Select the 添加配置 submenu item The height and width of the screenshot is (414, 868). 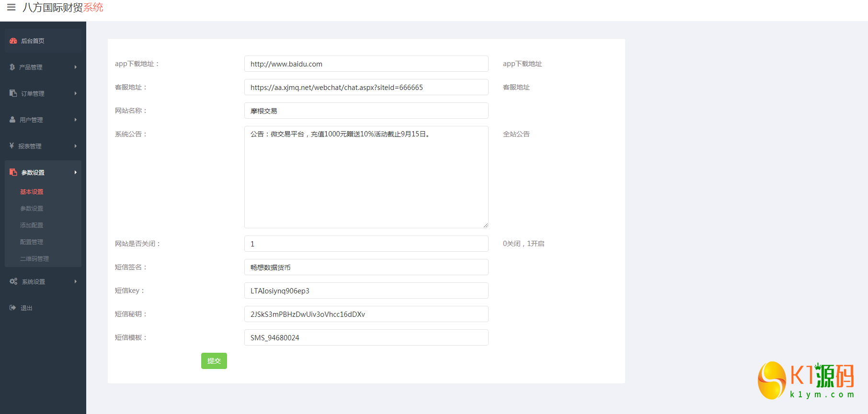tap(32, 225)
